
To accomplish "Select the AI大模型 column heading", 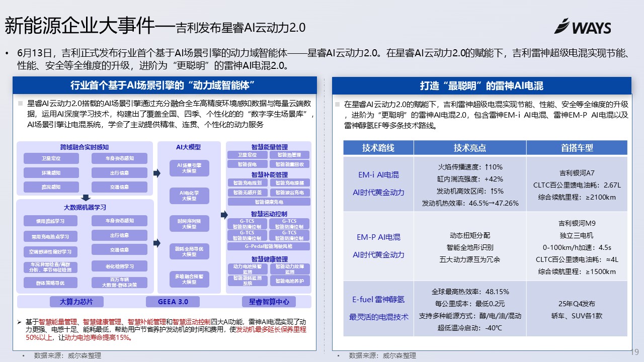I will click(188, 147).
